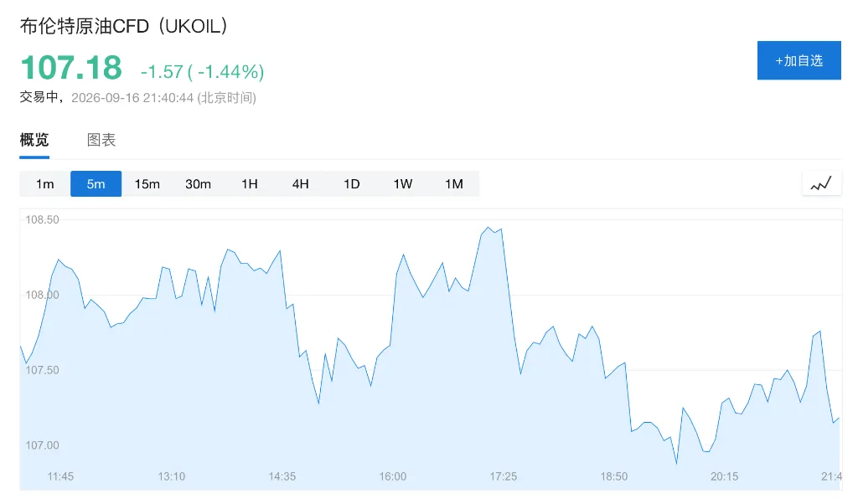Viewport: 858px width, 504px height.
Task: Click the 107.18 current price
Action: pyautogui.click(x=71, y=68)
